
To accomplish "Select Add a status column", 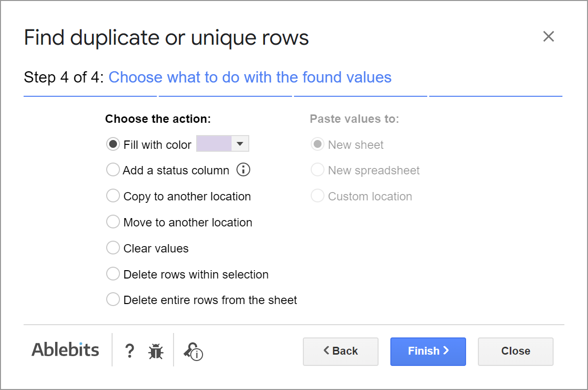I will coord(113,169).
